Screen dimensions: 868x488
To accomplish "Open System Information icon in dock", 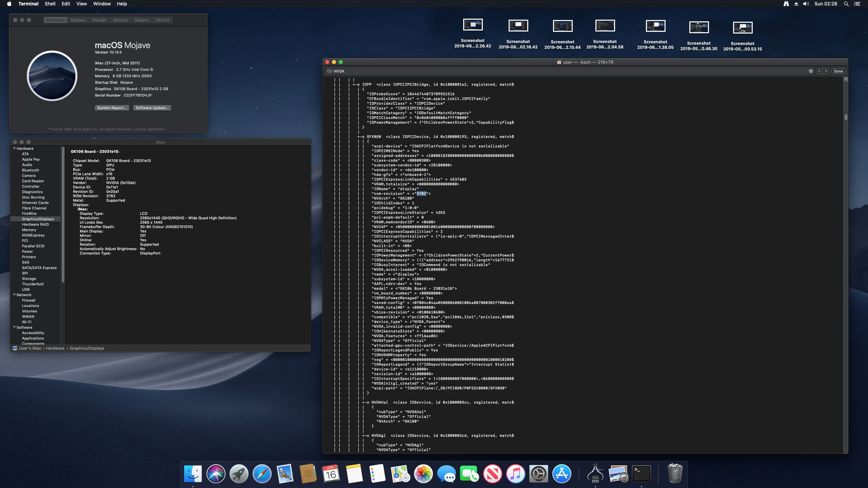I will pos(595,473).
